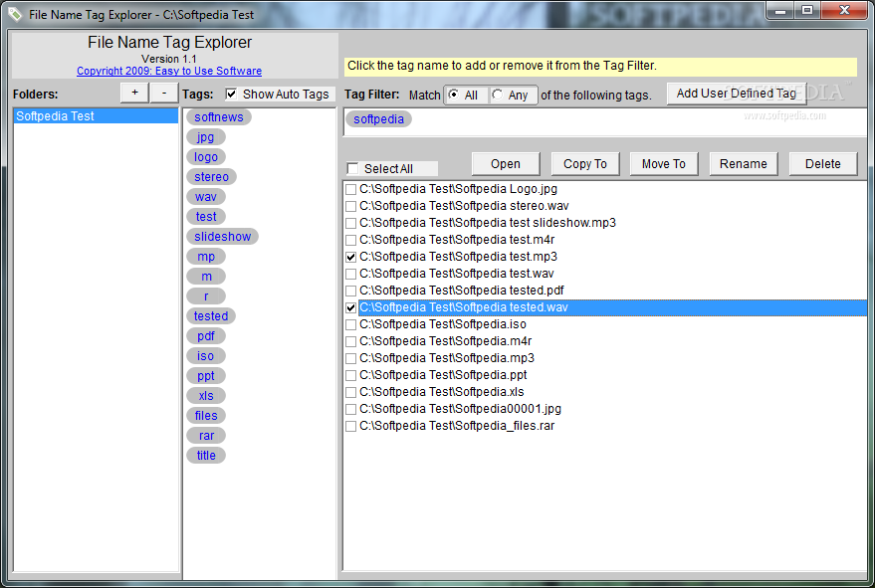Image resolution: width=875 pixels, height=588 pixels.
Task: Select the jpg tag
Action: click(x=205, y=137)
